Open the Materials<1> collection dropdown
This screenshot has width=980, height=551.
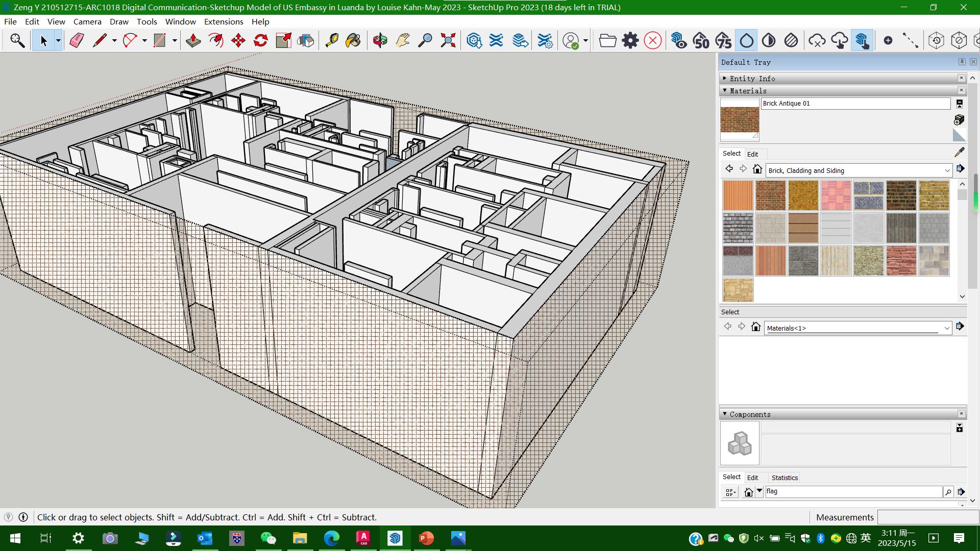click(x=946, y=328)
